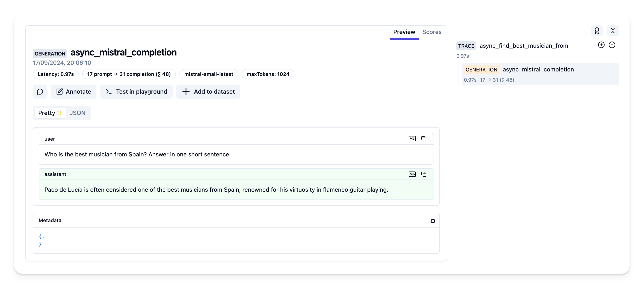Image resolution: width=644 pixels, height=288 pixels.
Task: Zoom into the trace tree with plus icon
Action: coord(601,45)
